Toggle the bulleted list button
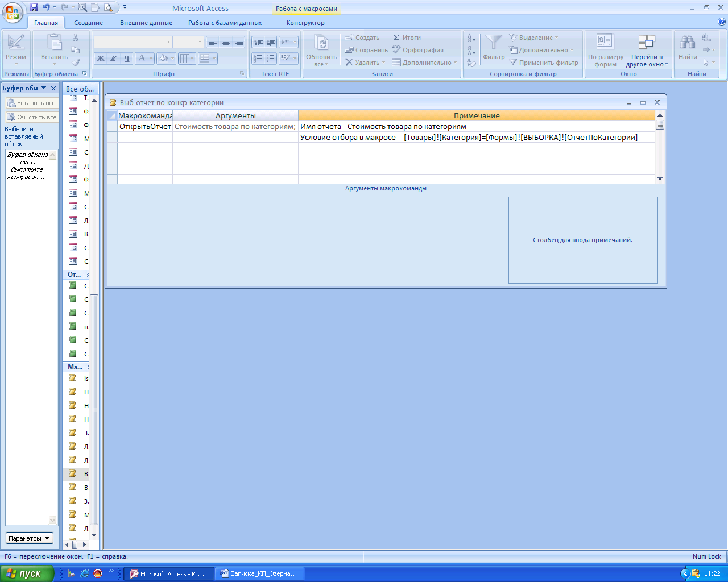The width and height of the screenshot is (728, 582). (271, 58)
